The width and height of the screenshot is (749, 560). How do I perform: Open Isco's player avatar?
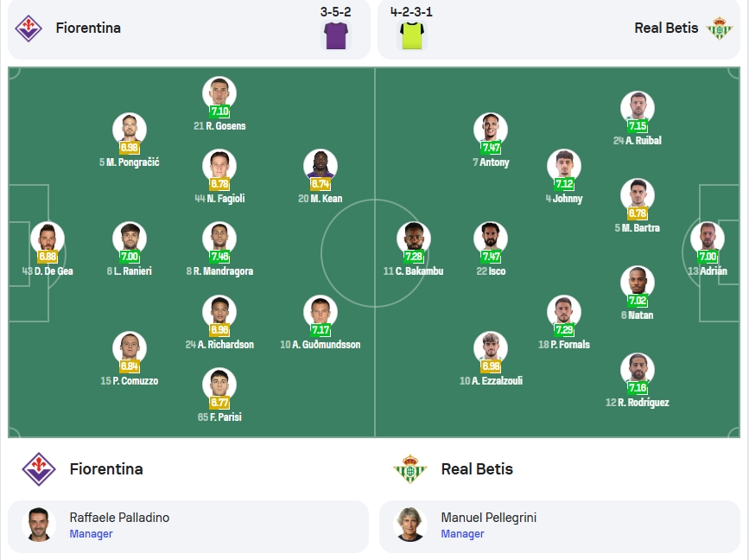coord(491,239)
